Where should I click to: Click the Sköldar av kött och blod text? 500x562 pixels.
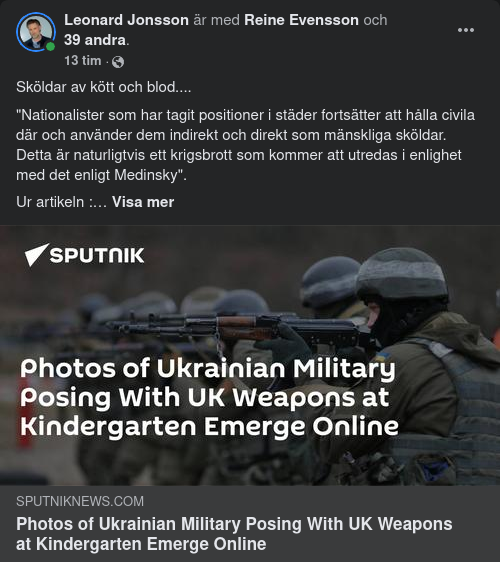(104, 87)
